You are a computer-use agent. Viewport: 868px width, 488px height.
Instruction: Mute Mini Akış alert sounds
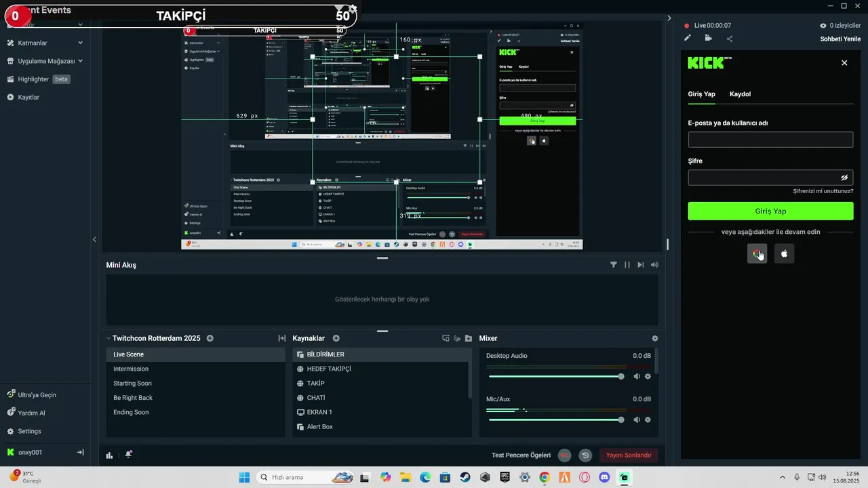654,265
